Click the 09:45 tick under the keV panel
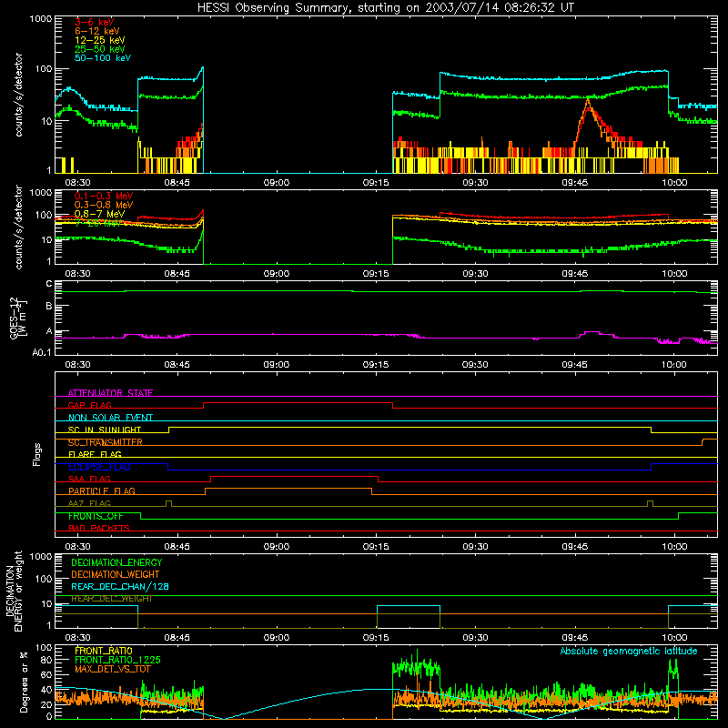The width and height of the screenshot is (728, 728). (x=574, y=183)
